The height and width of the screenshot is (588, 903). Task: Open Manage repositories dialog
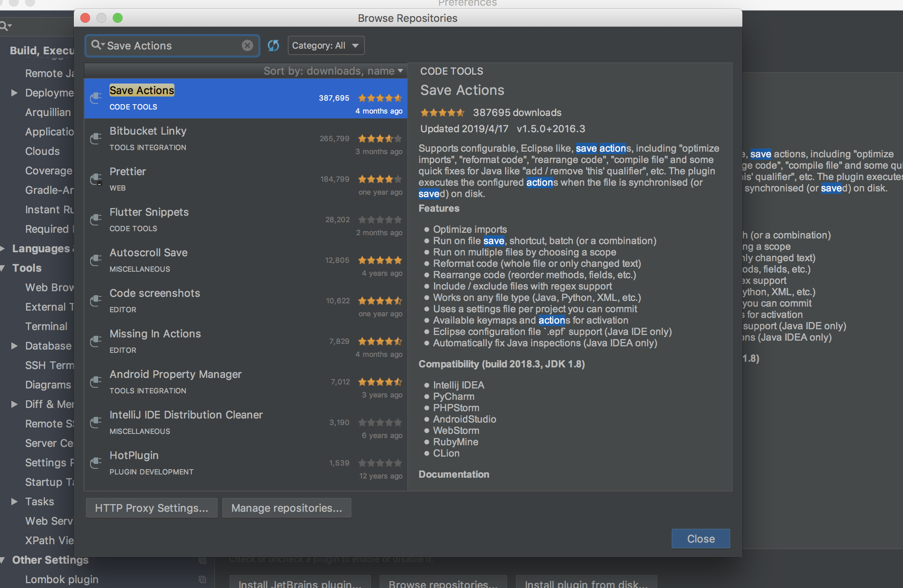286,508
